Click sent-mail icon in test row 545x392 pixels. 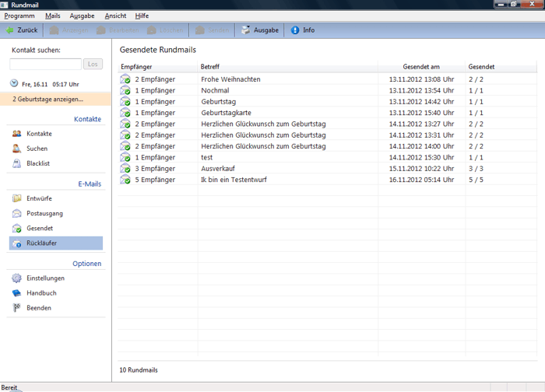tap(125, 157)
